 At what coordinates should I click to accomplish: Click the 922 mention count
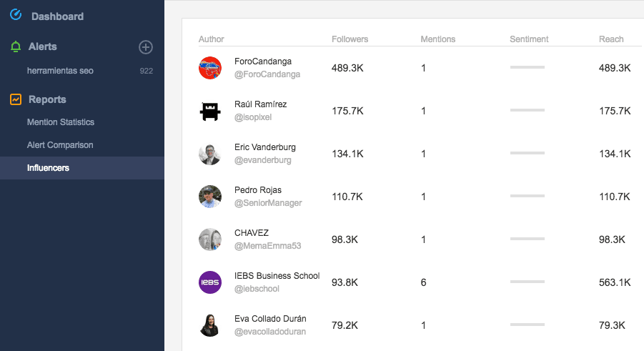[x=147, y=71]
